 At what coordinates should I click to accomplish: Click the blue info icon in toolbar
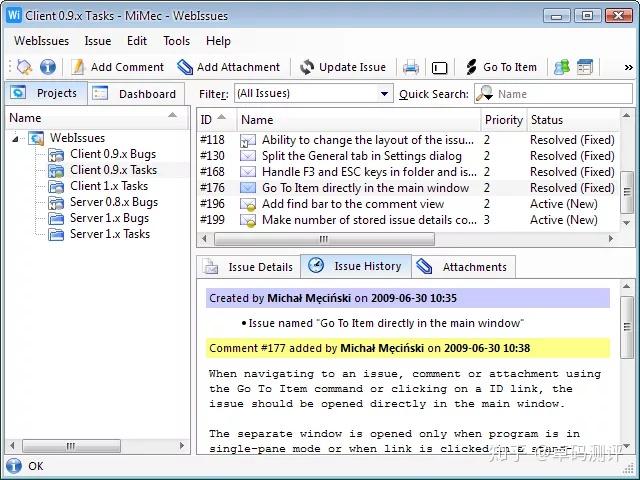pyautogui.click(x=48, y=67)
